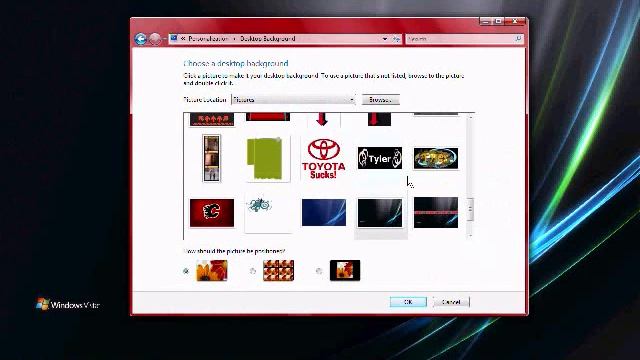The image size is (640, 360).
Task: Minimize the Desktop Background window
Action: 485,21
